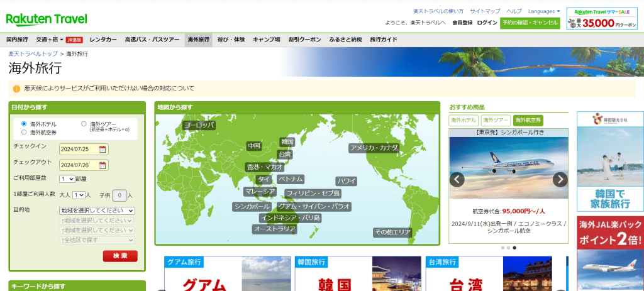Click the 子供 children count field
The height and width of the screenshot is (291, 644).
coord(119,195)
